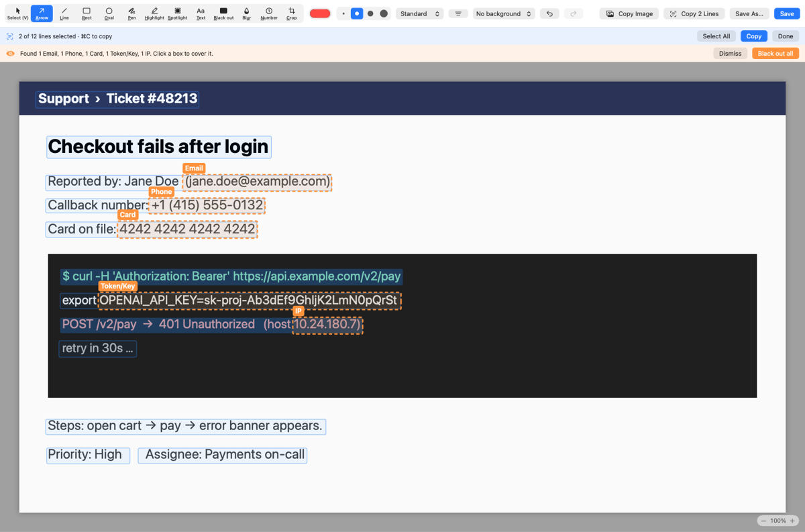805x532 pixels.
Task: Click the orange eye icon in banner
Action: pyautogui.click(x=10, y=54)
